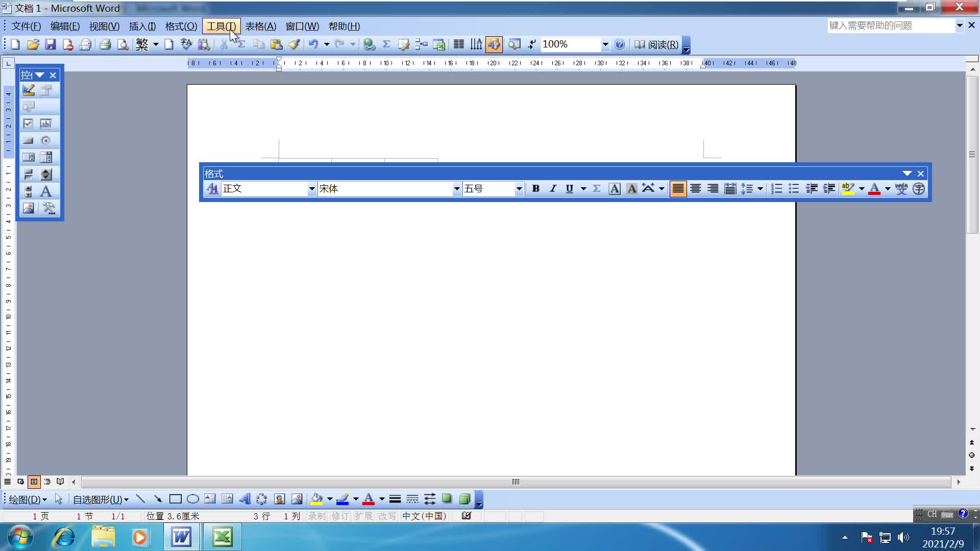Click the checkbox control in the Control Toolbox
980x551 pixels.
pos(28,123)
